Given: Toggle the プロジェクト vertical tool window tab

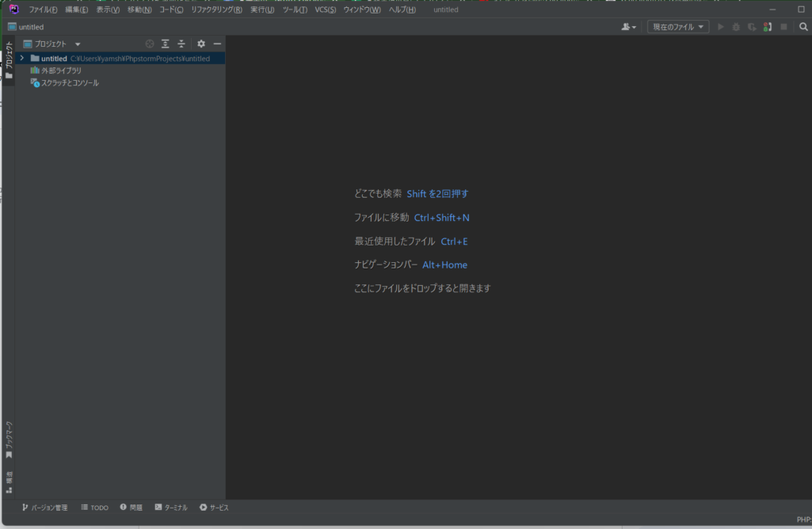Looking at the screenshot, I should point(8,60).
